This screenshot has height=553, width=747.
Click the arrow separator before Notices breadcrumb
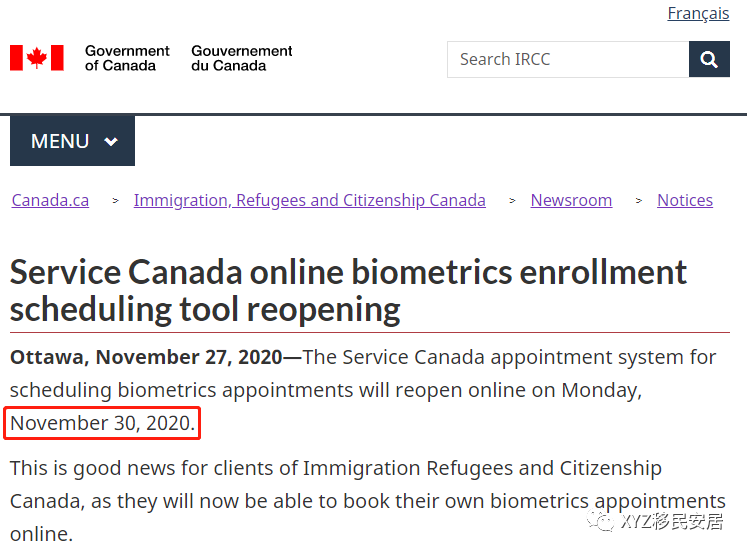pos(638,201)
